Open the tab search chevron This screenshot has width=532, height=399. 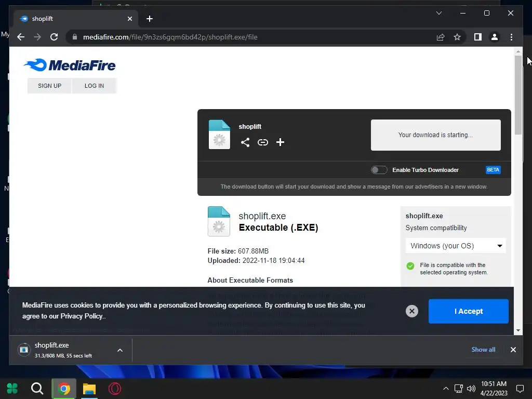[x=438, y=13]
